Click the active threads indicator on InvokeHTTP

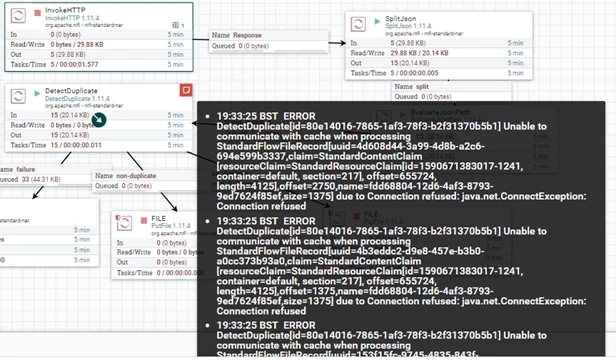[178, 25]
